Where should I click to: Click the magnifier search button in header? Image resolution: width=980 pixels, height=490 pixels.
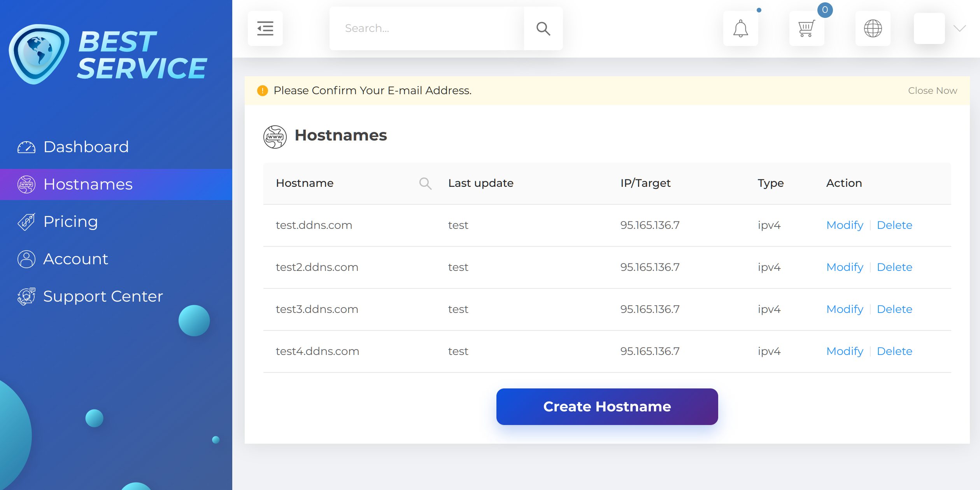click(x=543, y=28)
